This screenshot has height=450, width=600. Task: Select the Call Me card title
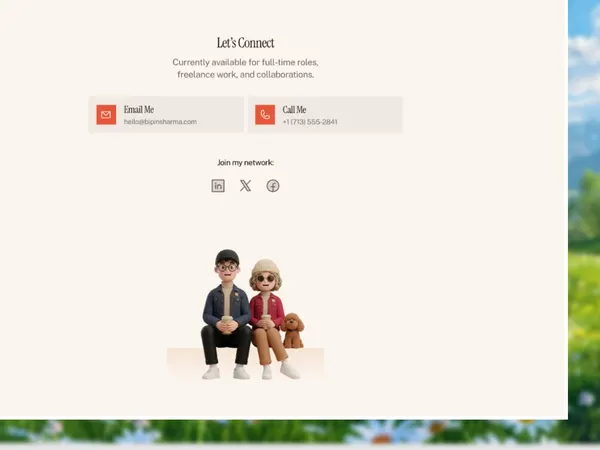[294, 109]
